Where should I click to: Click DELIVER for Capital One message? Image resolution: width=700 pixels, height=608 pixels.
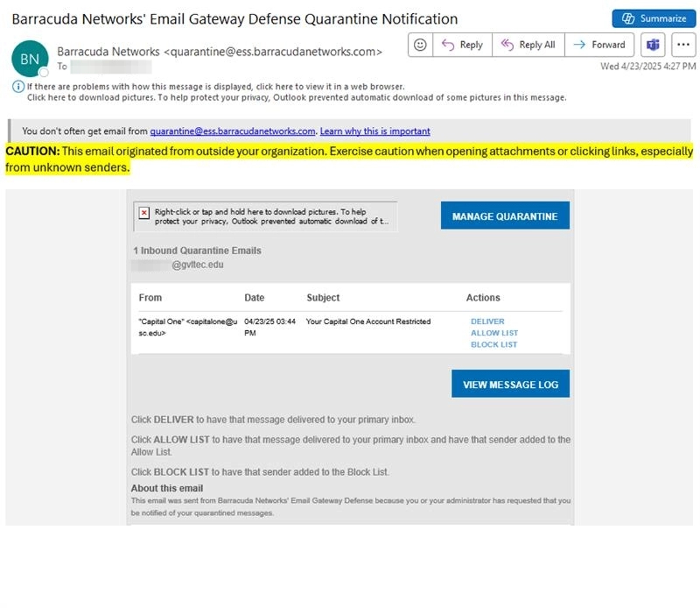point(487,322)
